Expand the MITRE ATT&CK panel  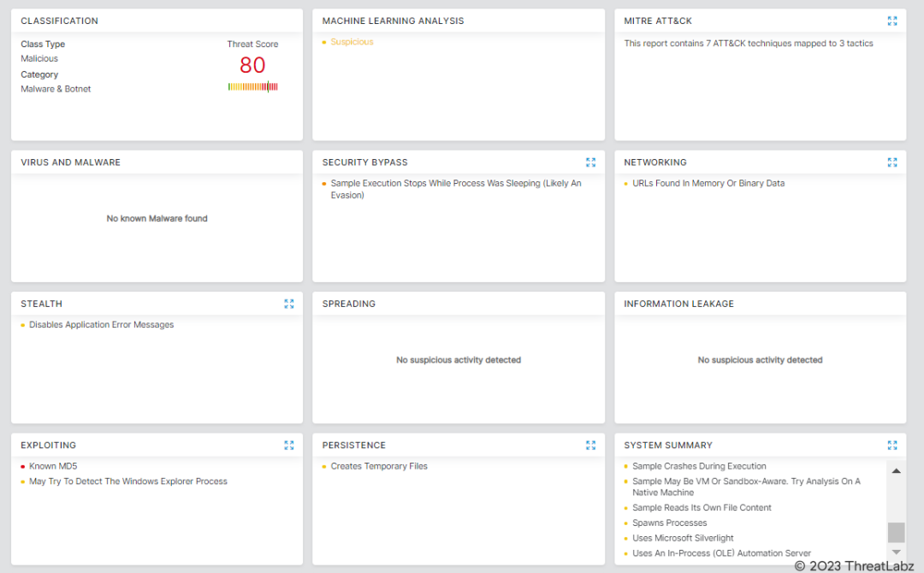pos(892,21)
